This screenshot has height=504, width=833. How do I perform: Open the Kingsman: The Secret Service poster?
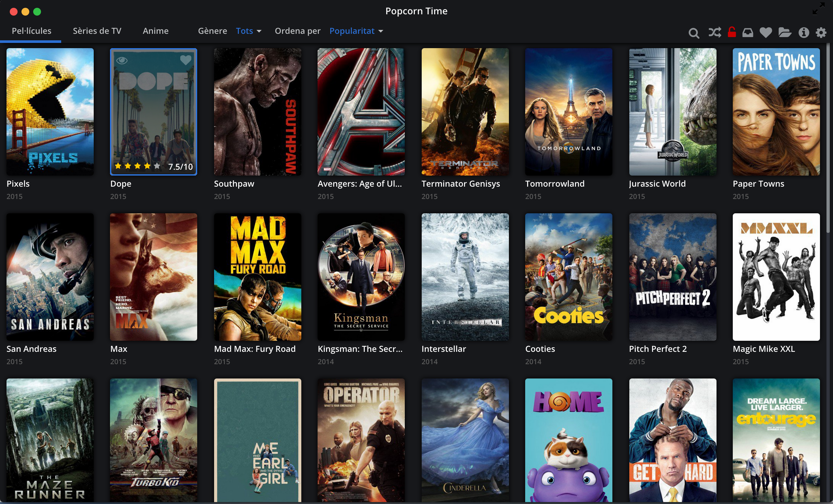[361, 277]
